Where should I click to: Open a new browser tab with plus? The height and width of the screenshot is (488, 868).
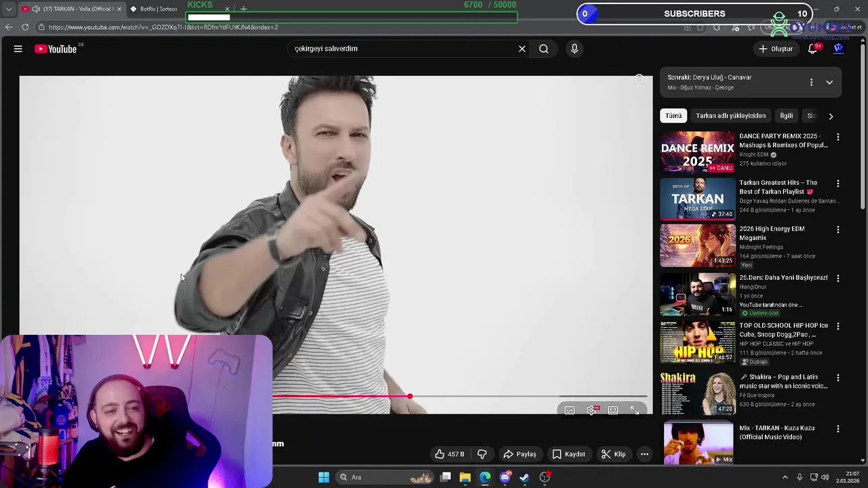(x=243, y=9)
